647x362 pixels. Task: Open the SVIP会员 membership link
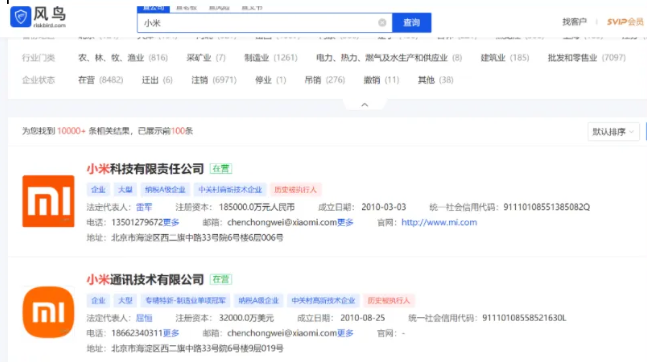pyautogui.click(x=625, y=21)
